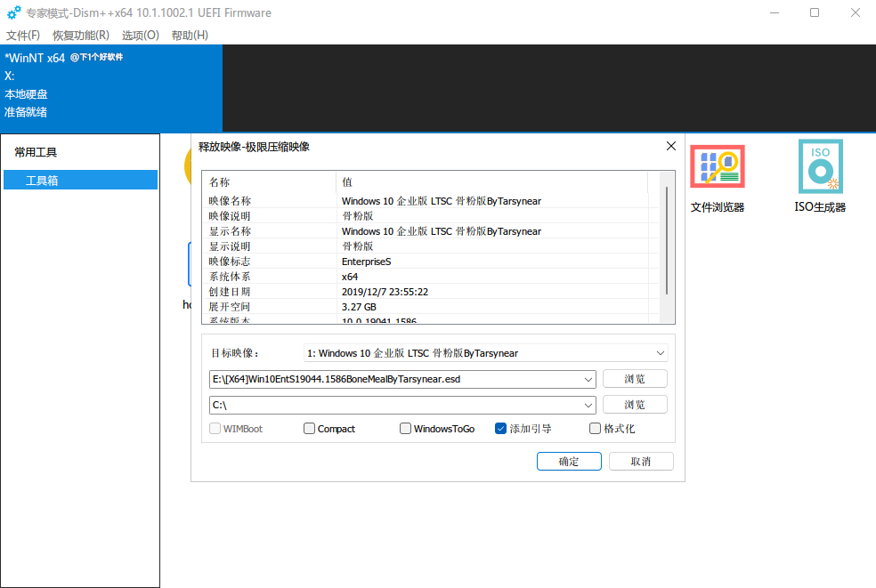Cancel the dialog via 取消 button

point(641,461)
